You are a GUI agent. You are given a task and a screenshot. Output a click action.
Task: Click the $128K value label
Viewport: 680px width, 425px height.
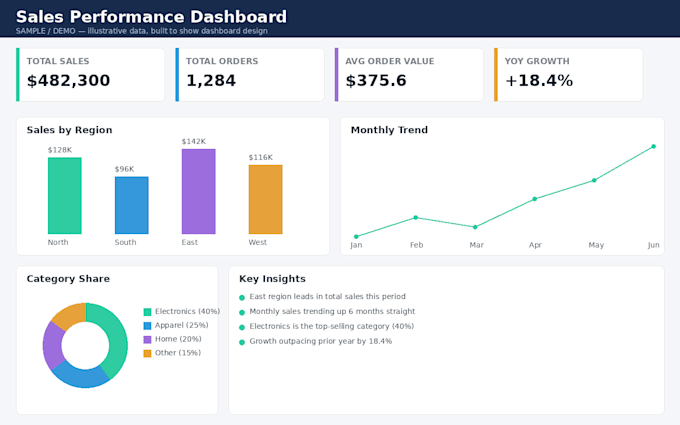[60, 150]
